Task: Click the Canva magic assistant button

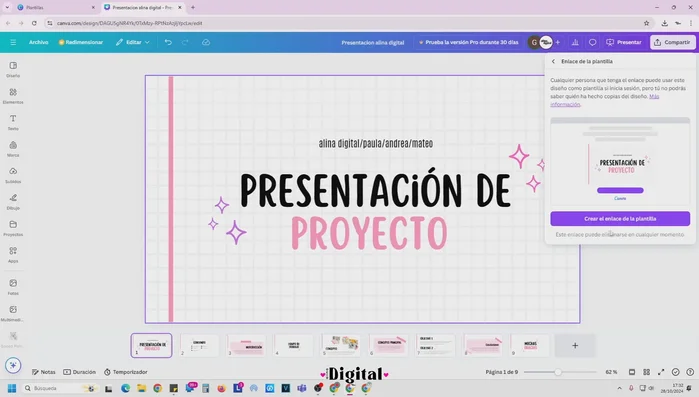Action: click(x=13, y=365)
